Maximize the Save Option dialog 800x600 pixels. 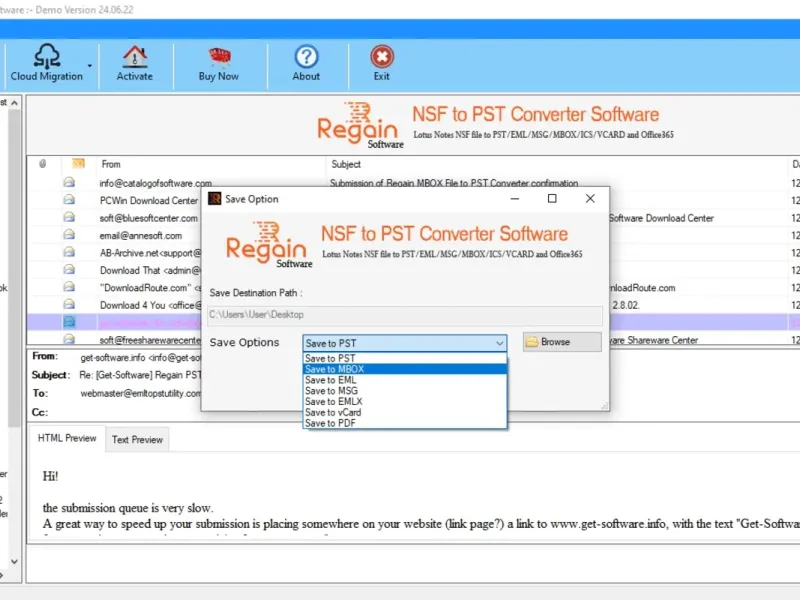click(x=552, y=198)
